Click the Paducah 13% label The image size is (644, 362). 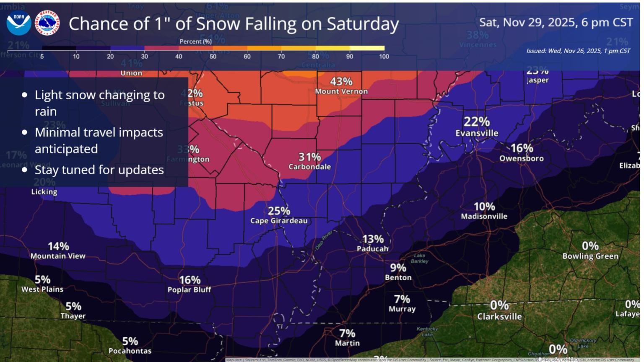[x=373, y=243]
